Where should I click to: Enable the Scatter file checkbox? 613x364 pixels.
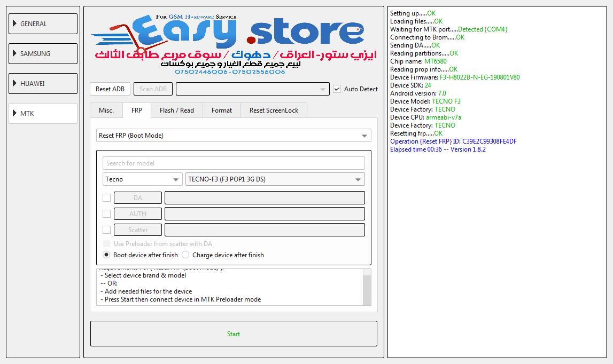coord(106,230)
